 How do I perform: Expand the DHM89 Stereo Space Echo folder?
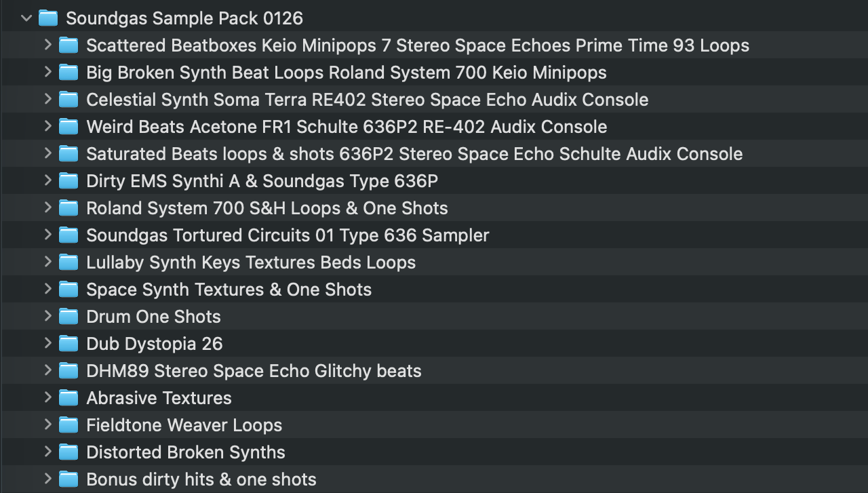(47, 371)
